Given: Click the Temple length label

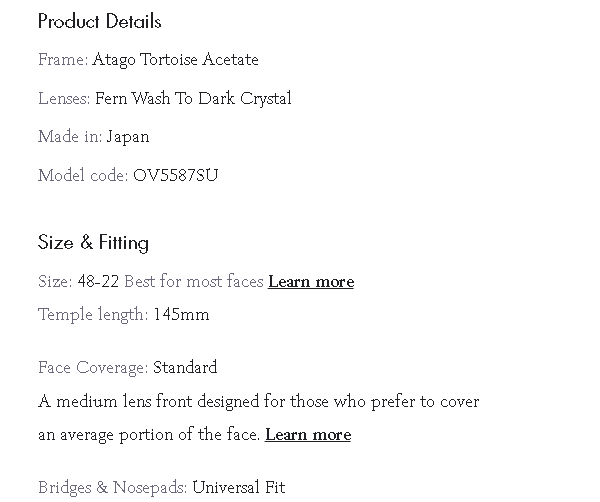Looking at the screenshot, I should tap(93, 315).
